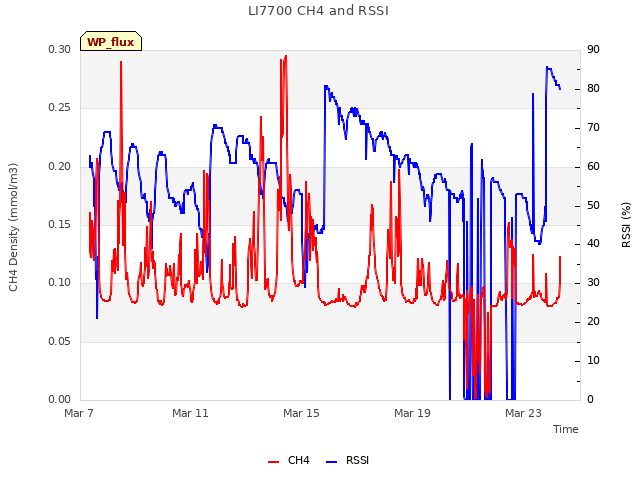
Task: Click the 0.30 left axis value
Action: [x=60, y=49]
